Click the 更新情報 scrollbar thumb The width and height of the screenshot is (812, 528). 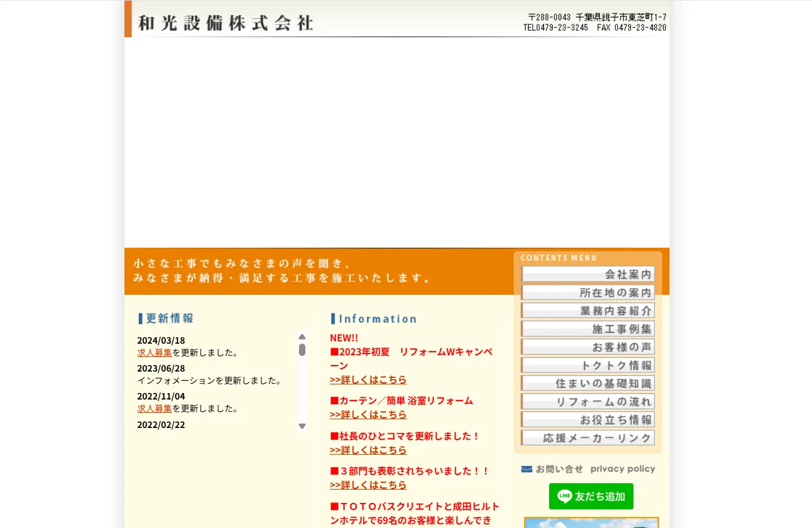[x=302, y=350]
